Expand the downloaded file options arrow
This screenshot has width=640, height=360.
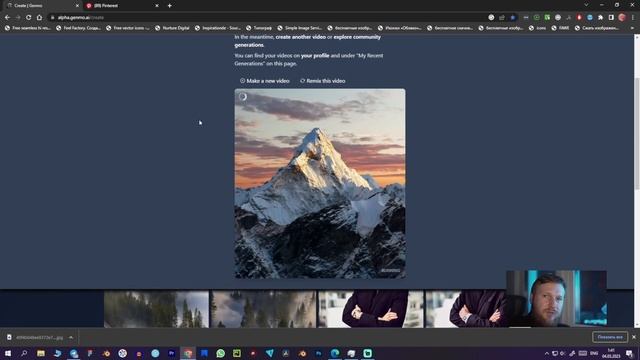[71, 338]
